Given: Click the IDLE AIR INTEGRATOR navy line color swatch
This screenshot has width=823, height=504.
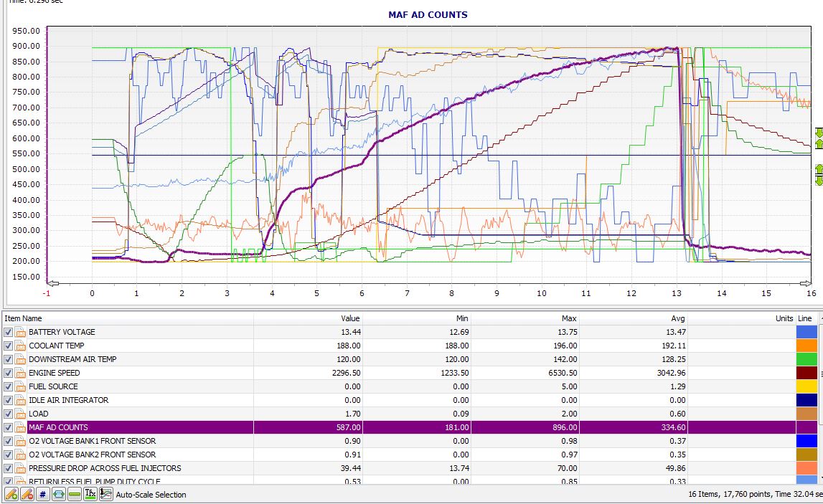Looking at the screenshot, I should pyautogui.click(x=806, y=400).
